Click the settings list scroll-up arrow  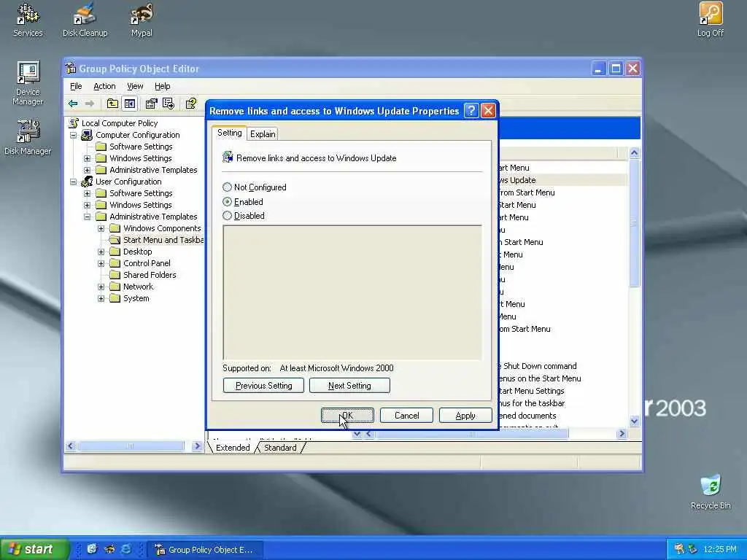(x=634, y=153)
